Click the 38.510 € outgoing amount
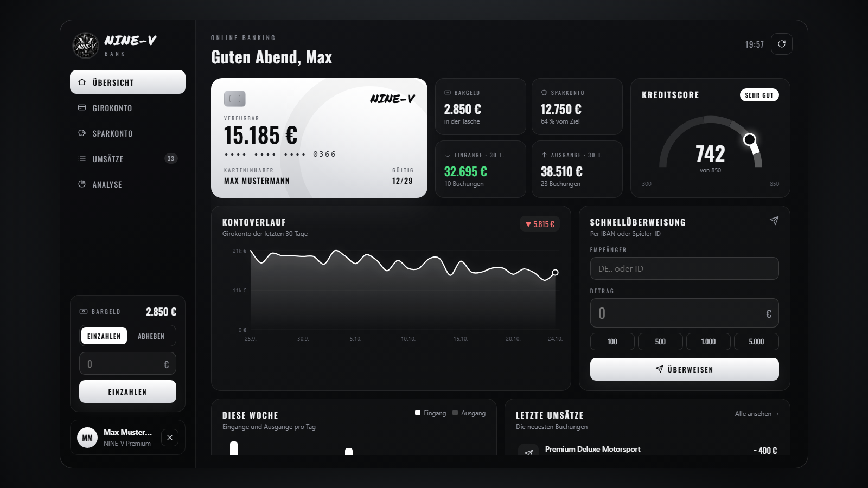The image size is (868, 488). tap(561, 171)
